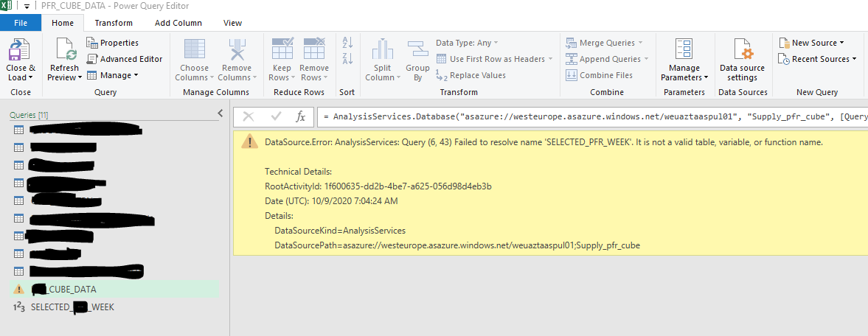Click Replace Values

[x=471, y=75]
